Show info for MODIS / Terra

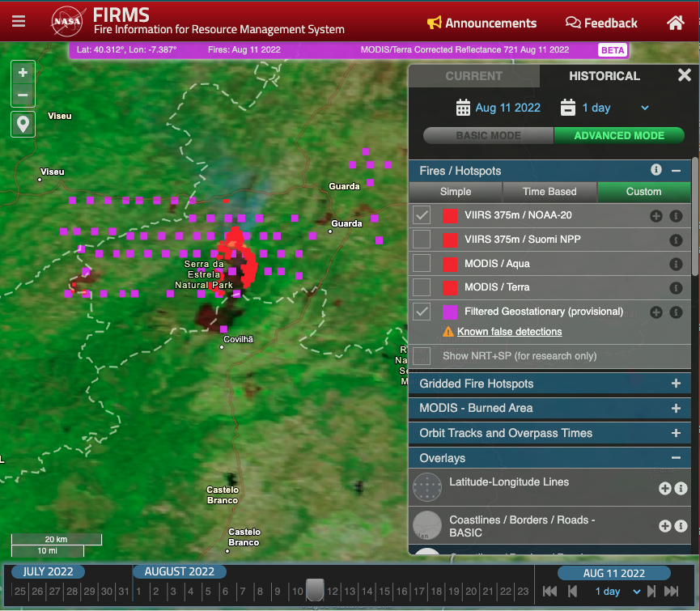676,288
